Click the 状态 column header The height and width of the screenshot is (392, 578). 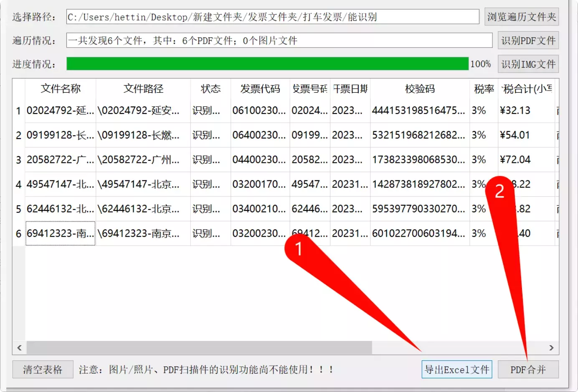pos(210,89)
